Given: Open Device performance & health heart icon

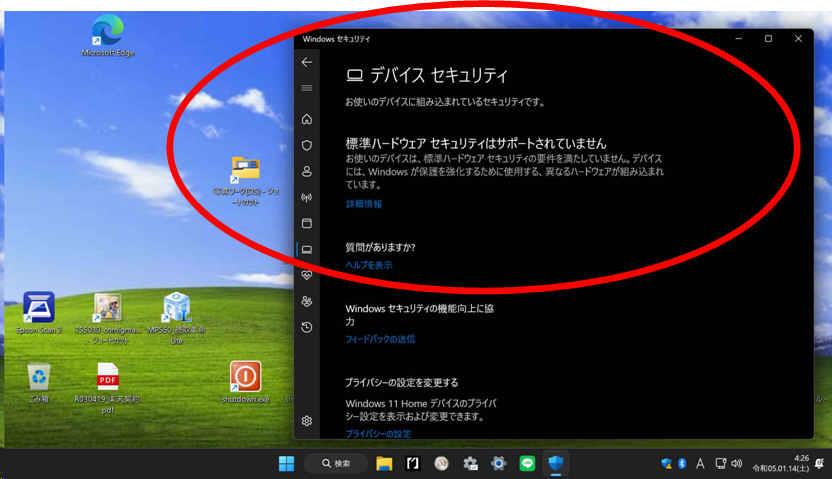Looking at the screenshot, I should point(307,275).
